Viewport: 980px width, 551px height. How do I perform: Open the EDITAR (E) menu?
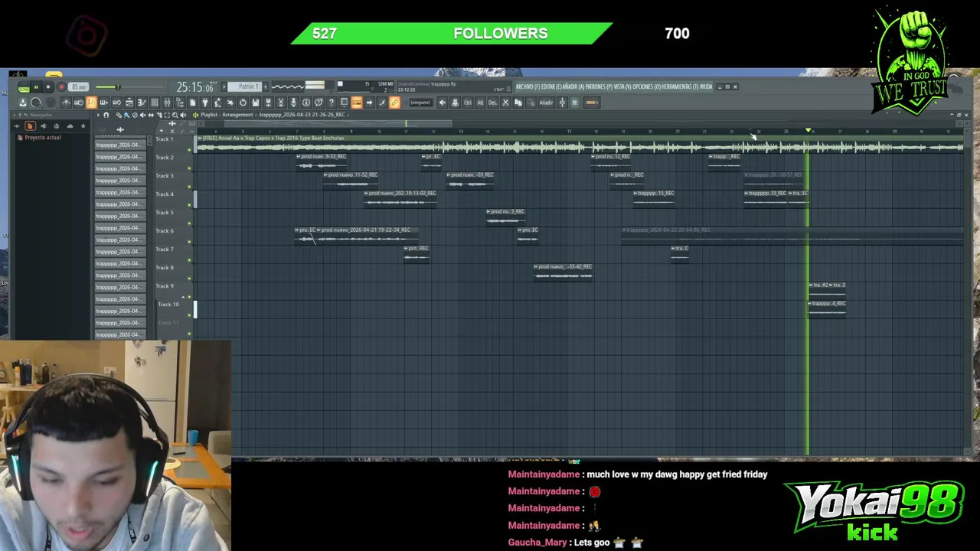pos(551,86)
